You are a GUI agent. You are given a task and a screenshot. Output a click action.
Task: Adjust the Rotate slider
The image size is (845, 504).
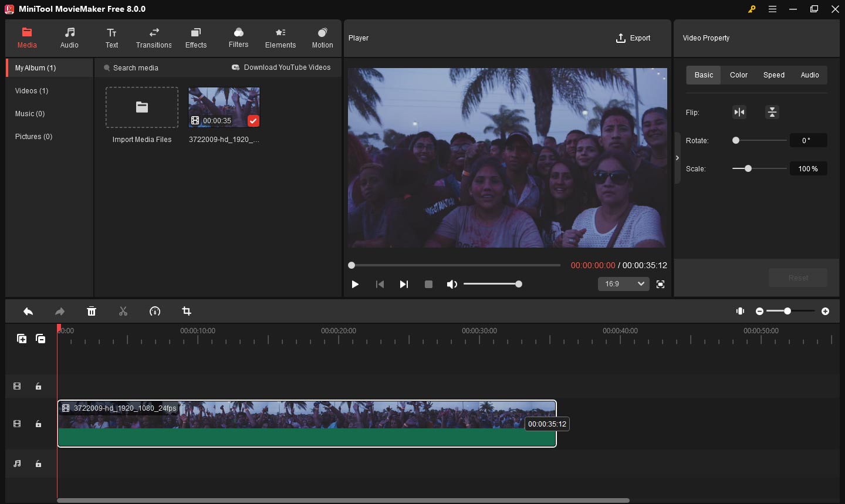[x=759, y=140]
